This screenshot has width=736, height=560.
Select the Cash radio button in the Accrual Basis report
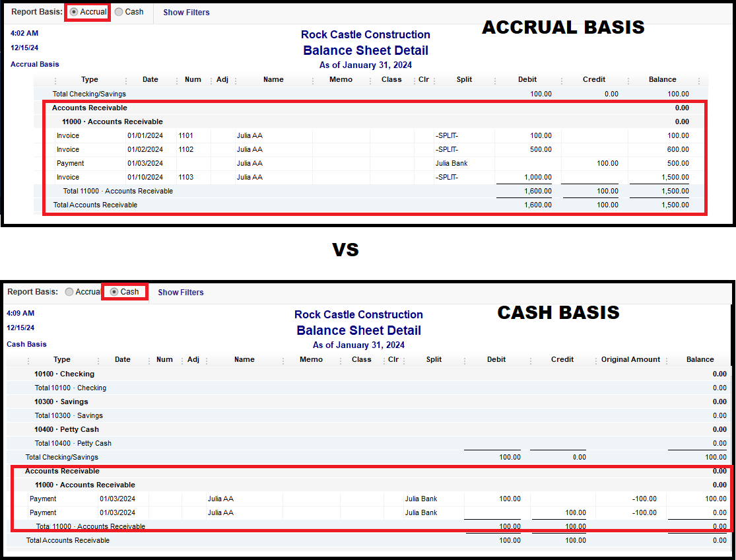pyautogui.click(x=119, y=12)
